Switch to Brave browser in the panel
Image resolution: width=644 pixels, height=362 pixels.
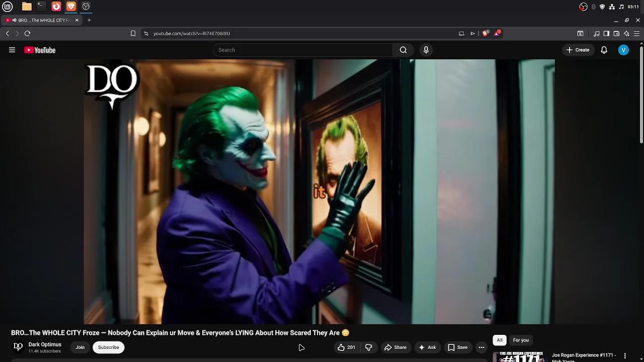(x=71, y=7)
